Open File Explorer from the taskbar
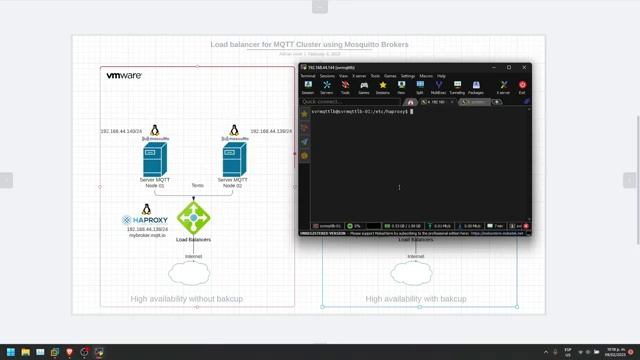Image resolution: width=640 pixels, height=360 pixels. (x=25, y=352)
